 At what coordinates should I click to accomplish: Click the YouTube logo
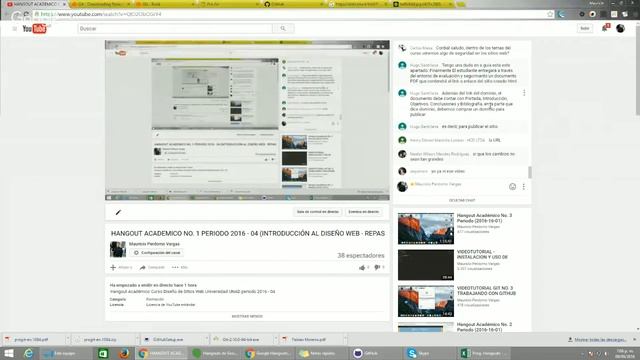click(x=35, y=29)
